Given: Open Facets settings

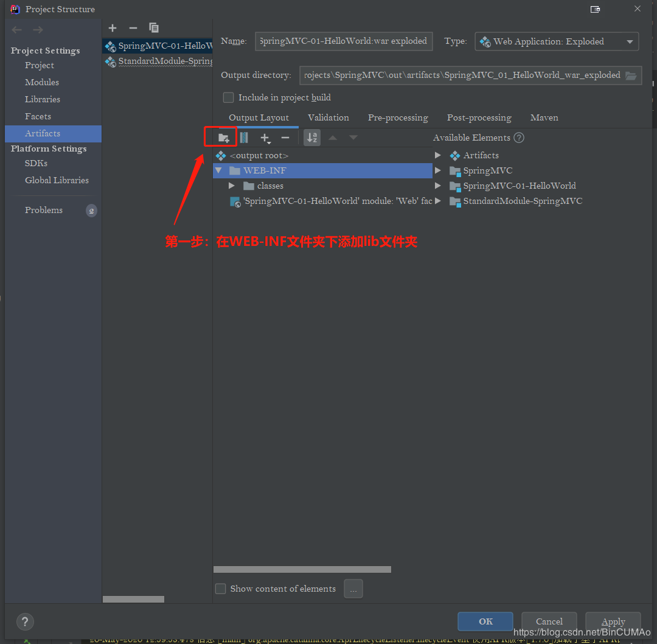Looking at the screenshot, I should coord(38,116).
